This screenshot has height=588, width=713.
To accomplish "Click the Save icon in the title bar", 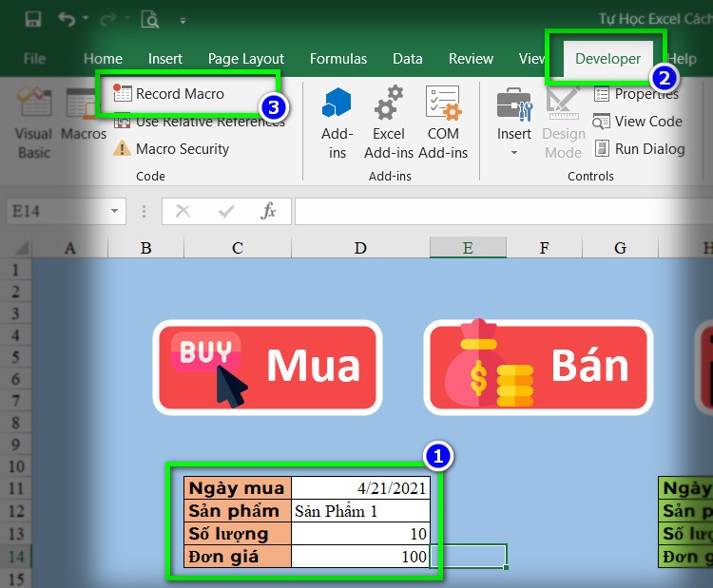I will click(33, 19).
